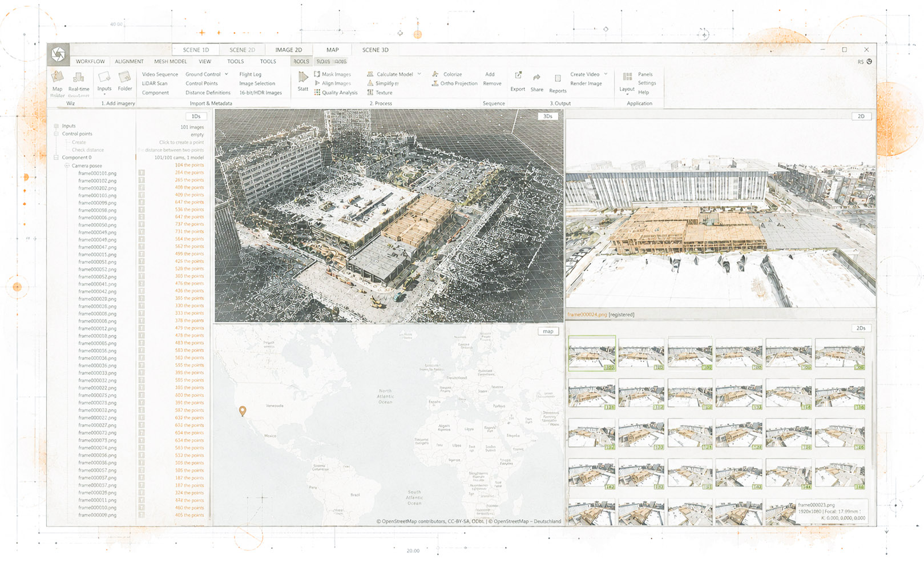Viewport: 924px width, 571px height.
Task: Open the Calculate Model dropdown arrow
Action: click(x=419, y=74)
